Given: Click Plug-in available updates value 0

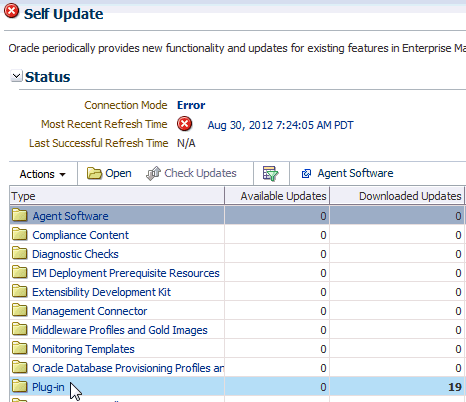Looking at the screenshot, I should 323,387.
